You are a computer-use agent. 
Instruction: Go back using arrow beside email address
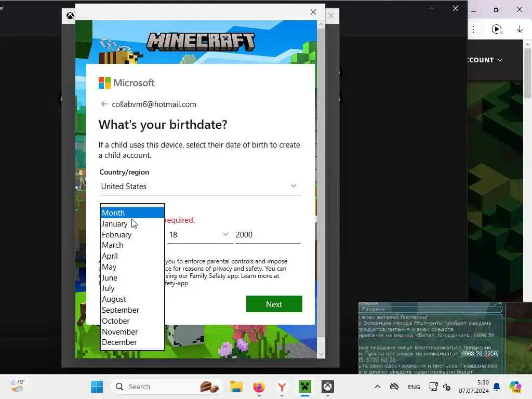(104, 104)
